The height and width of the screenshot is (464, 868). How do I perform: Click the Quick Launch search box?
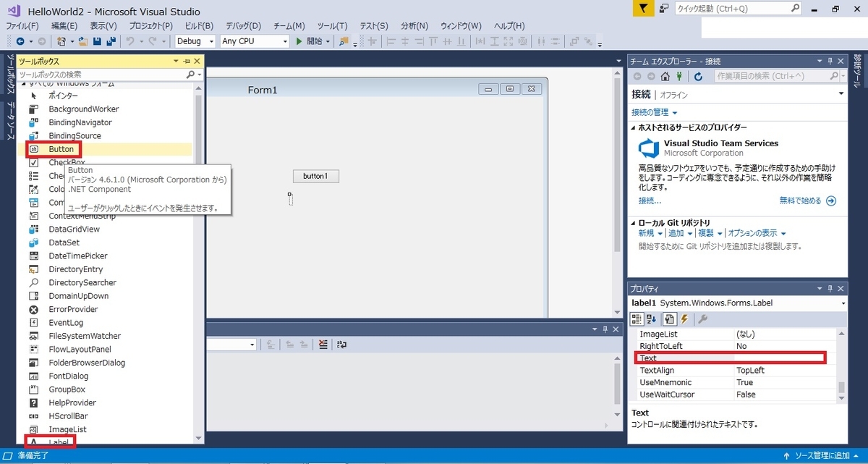pos(739,9)
